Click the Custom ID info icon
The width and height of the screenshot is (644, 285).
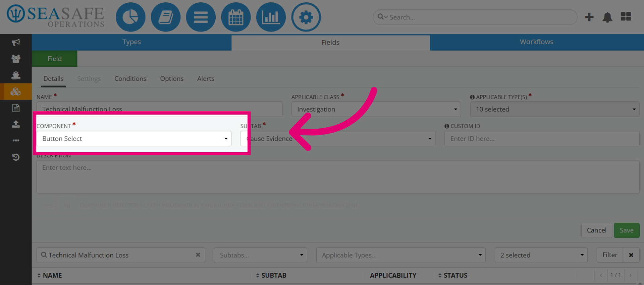tap(447, 126)
